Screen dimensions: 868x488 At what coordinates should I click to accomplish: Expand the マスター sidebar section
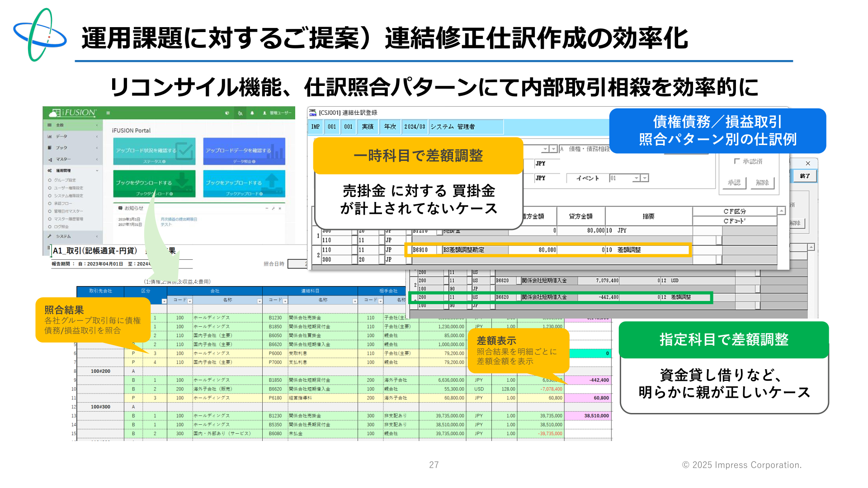73,160
